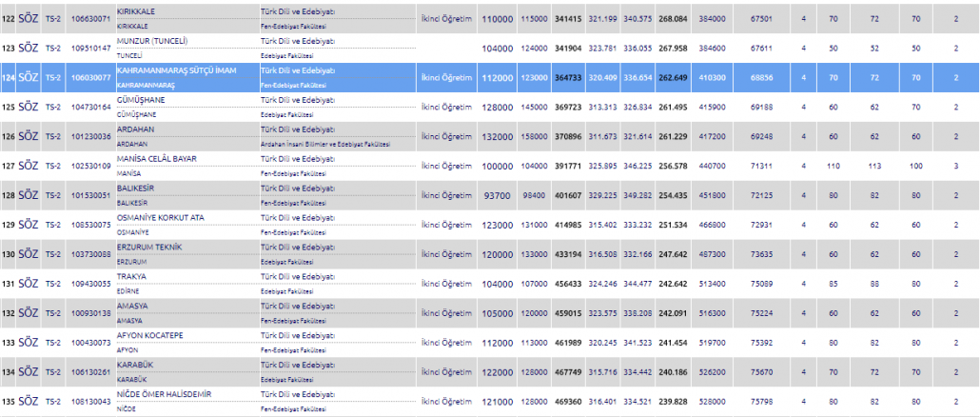Click Türk Dili ve Edebiyatı in Ardahan row
The width and height of the screenshot is (980, 417).
297,129
